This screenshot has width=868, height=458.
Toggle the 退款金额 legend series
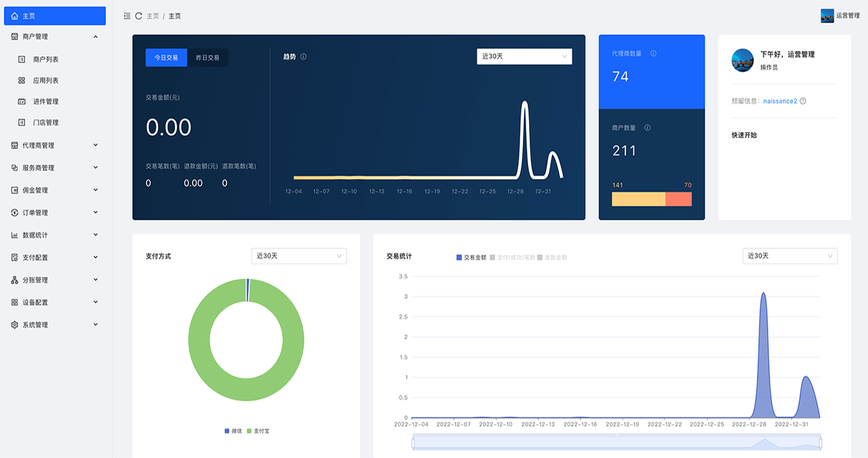pos(552,257)
